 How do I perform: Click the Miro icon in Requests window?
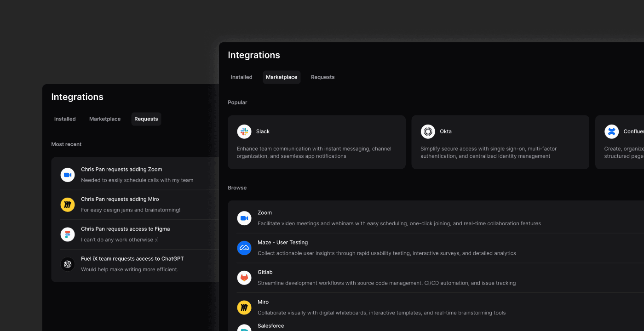click(x=68, y=205)
